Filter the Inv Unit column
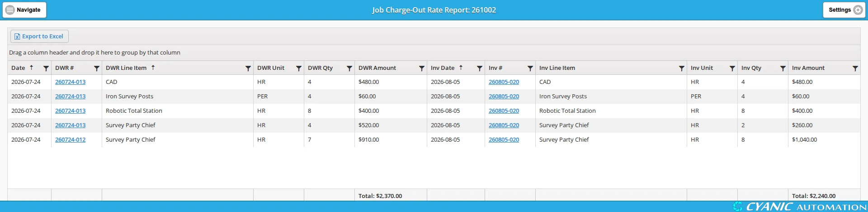The height and width of the screenshot is (212, 868). (x=732, y=68)
